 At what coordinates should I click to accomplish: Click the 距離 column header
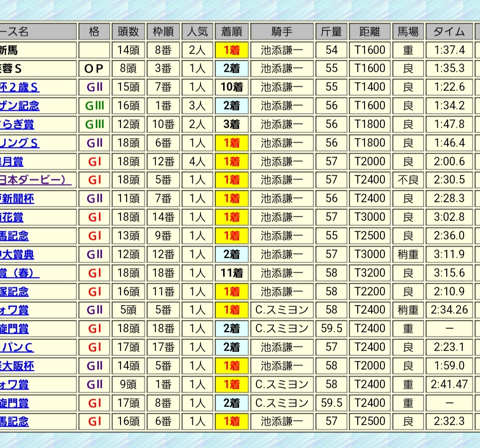point(370,32)
